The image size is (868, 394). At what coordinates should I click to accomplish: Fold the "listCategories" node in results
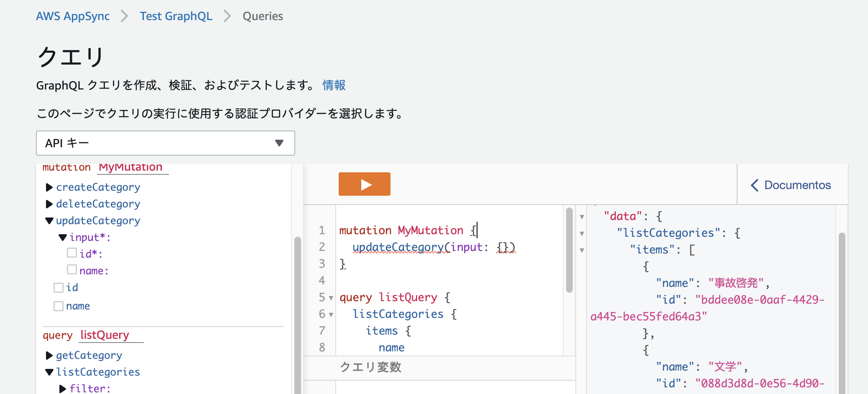click(582, 233)
